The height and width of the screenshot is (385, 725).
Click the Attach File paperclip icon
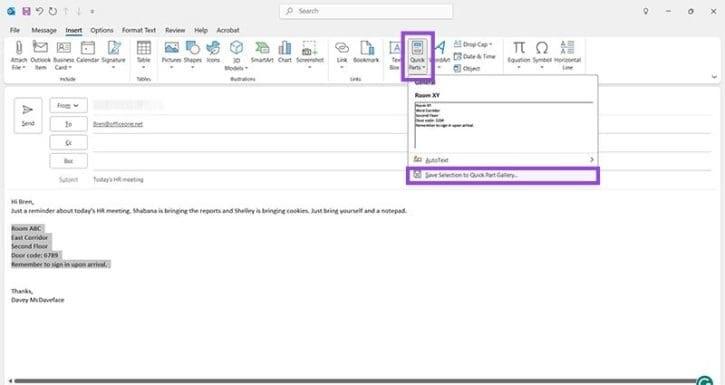(x=18, y=47)
